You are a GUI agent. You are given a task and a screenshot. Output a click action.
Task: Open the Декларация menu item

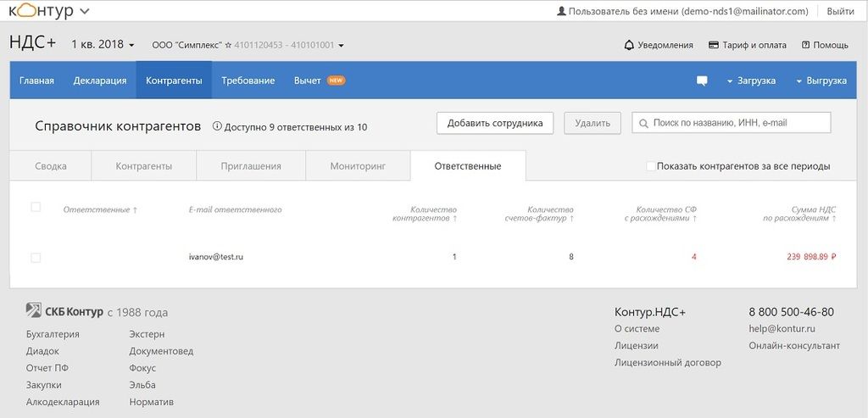coord(100,81)
